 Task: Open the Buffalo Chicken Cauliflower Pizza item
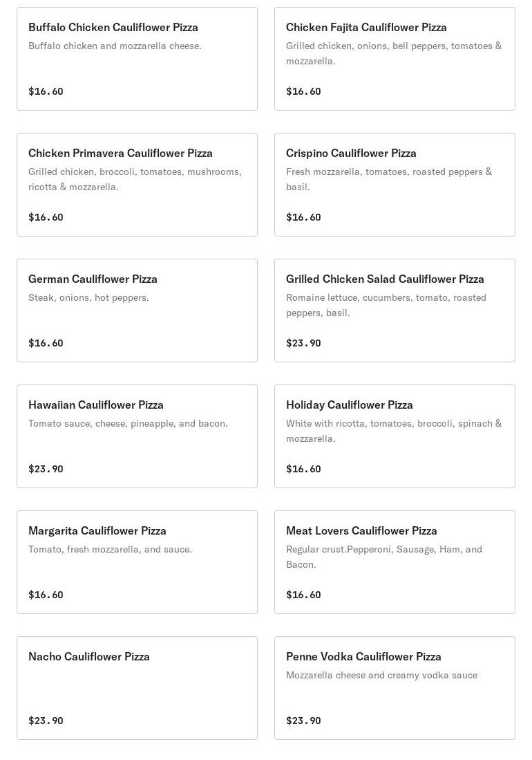coord(137,59)
